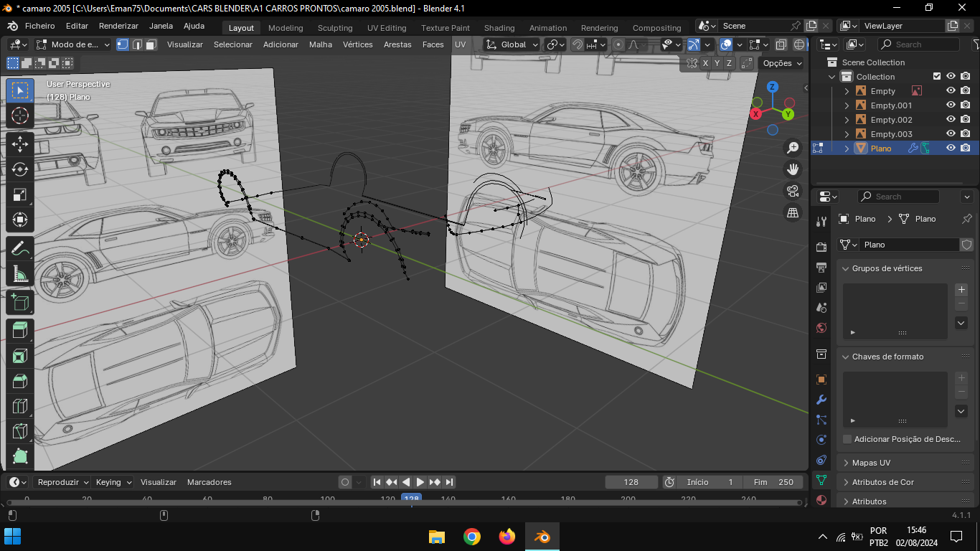Pick the combined Transform tool

20,220
